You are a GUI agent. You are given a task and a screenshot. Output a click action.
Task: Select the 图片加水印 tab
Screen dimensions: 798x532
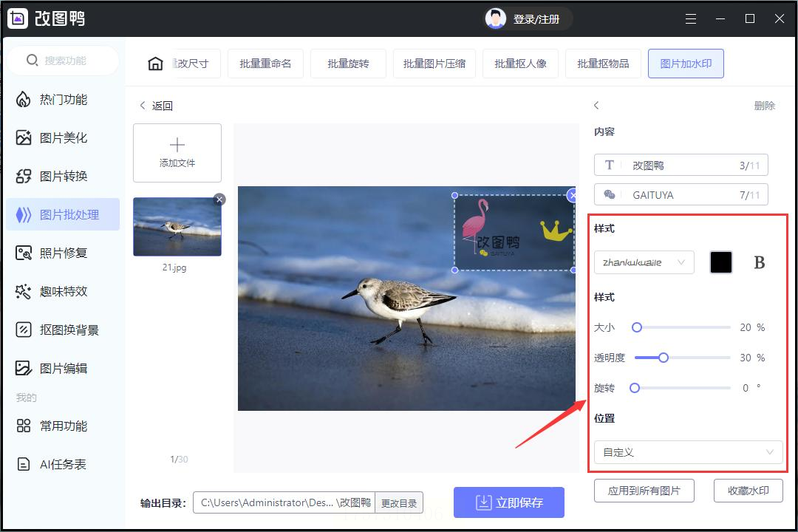[x=686, y=64]
